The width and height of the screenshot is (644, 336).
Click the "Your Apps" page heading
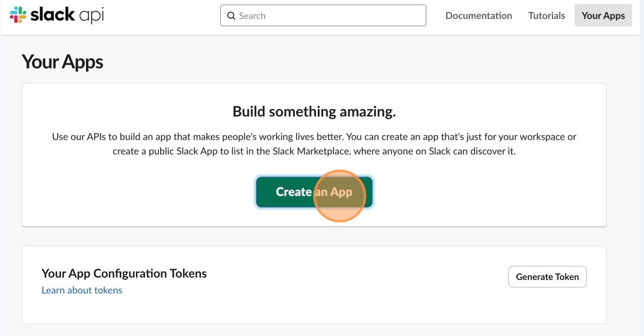pyautogui.click(x=63, y=62)
